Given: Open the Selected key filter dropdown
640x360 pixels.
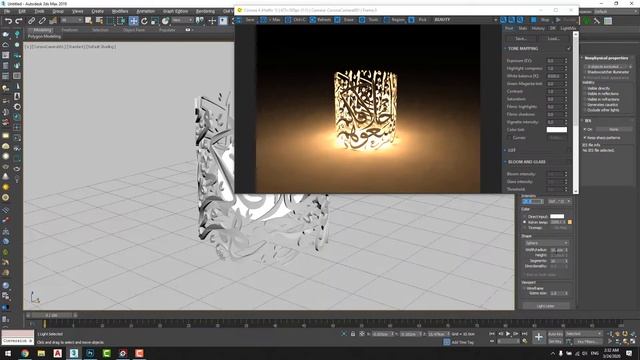Looking at the screenshot, I should click(584, 334).
